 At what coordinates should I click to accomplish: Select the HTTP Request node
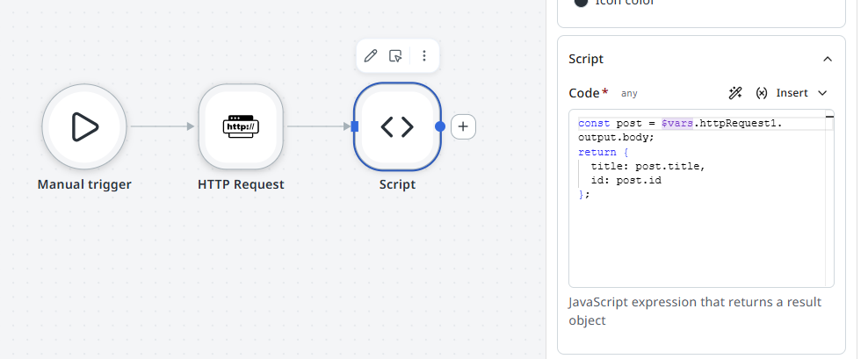pyautogui.click(x=241, y=126)
